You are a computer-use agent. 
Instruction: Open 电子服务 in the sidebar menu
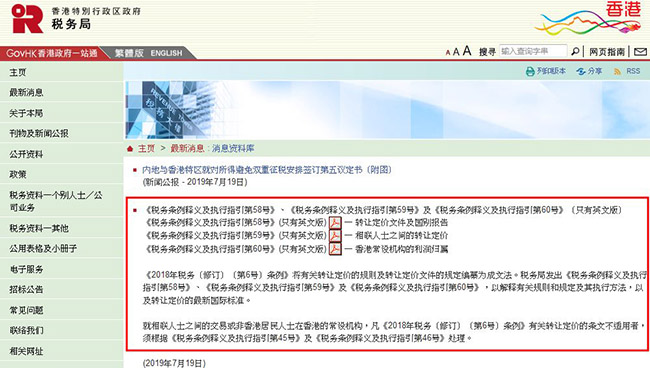coord(27,269)
